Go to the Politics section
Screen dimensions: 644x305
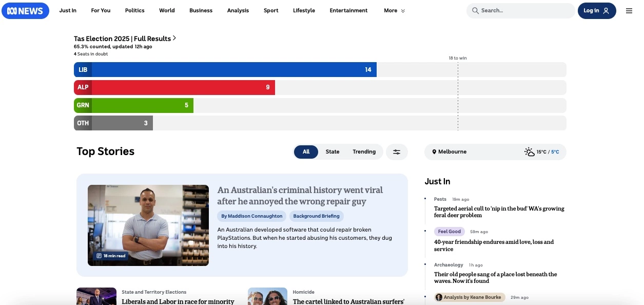point(135,11)
